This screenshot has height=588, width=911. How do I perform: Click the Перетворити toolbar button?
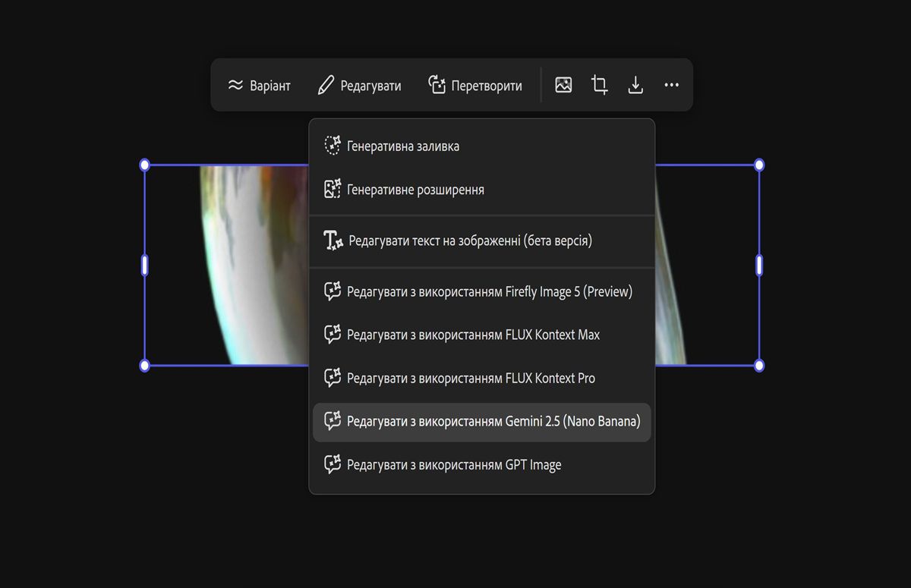click(475, 86)
